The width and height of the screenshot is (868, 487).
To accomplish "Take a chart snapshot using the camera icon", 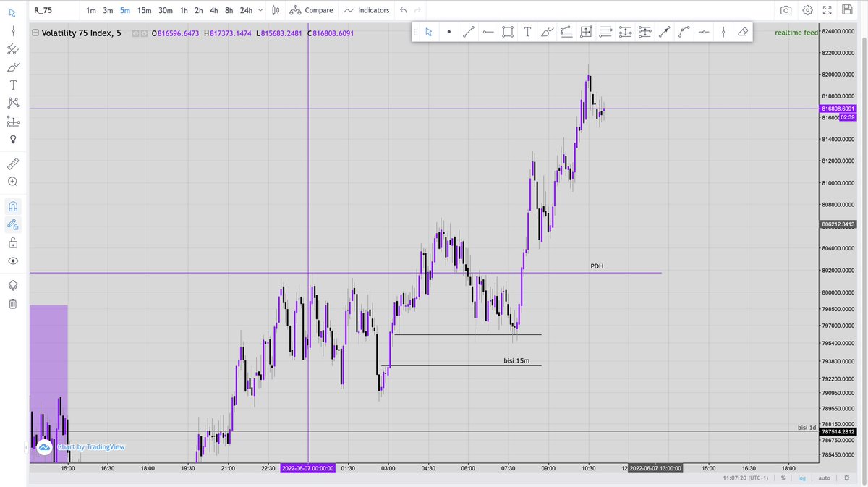I will coord(787,9).
